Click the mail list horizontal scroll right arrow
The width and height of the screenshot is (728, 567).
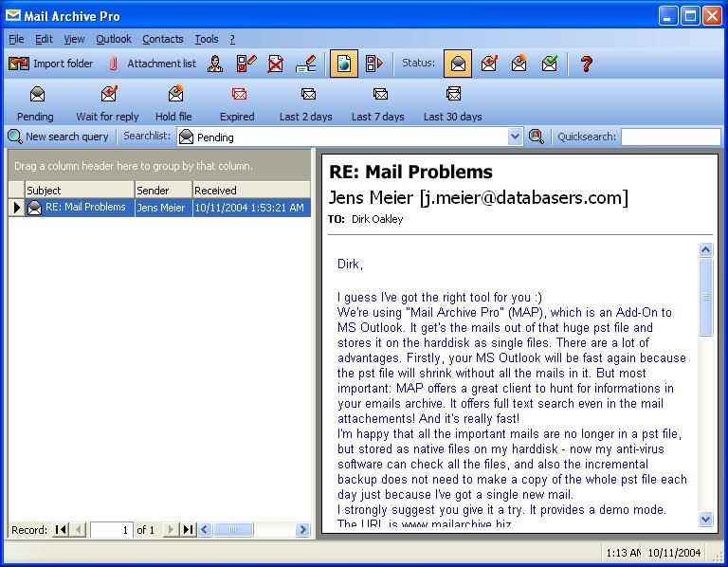(x=302, y=529)
